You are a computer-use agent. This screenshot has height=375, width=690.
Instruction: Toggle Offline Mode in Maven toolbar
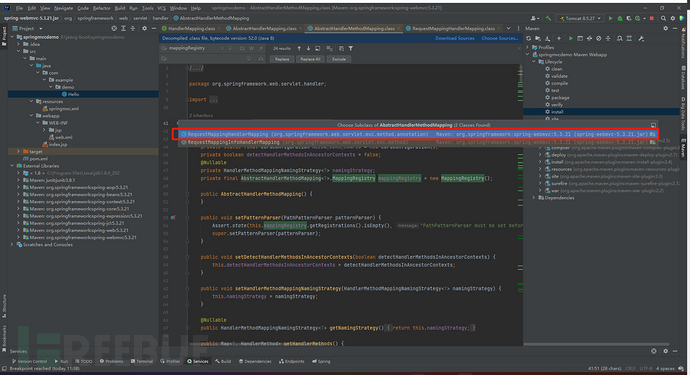(x=589, y=38)
